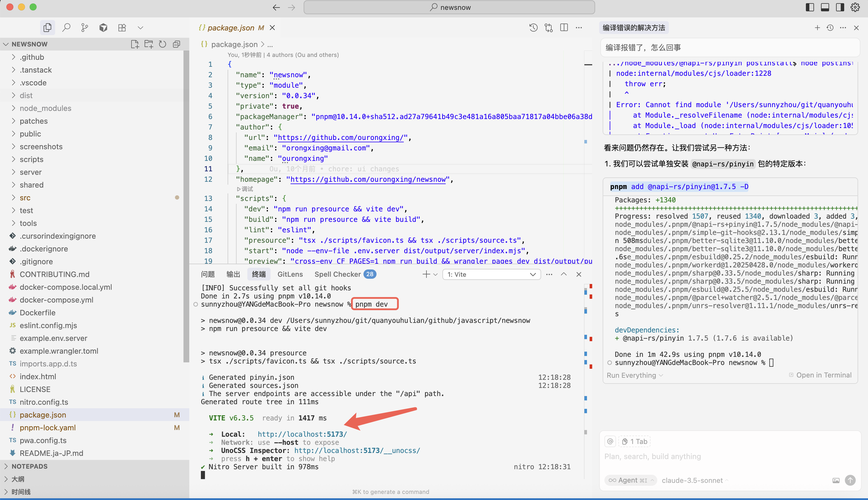Open the file history timeline icon

(x=533, y=28)
